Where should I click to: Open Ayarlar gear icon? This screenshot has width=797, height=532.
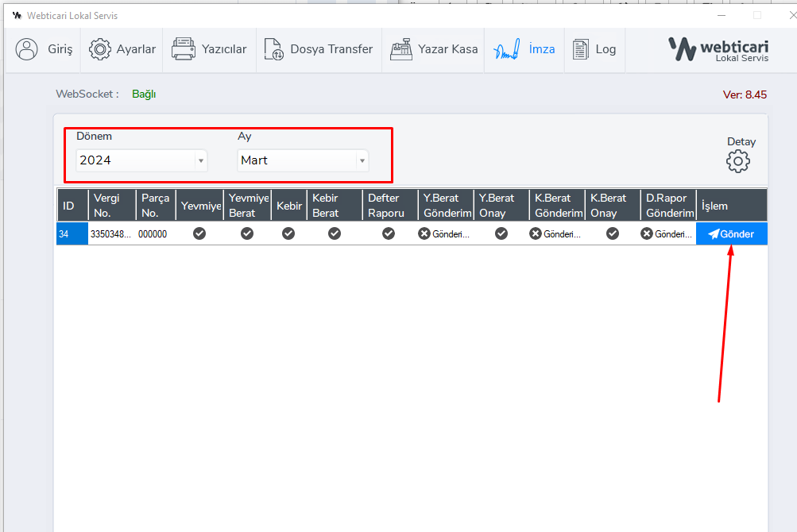pos(99,49)
